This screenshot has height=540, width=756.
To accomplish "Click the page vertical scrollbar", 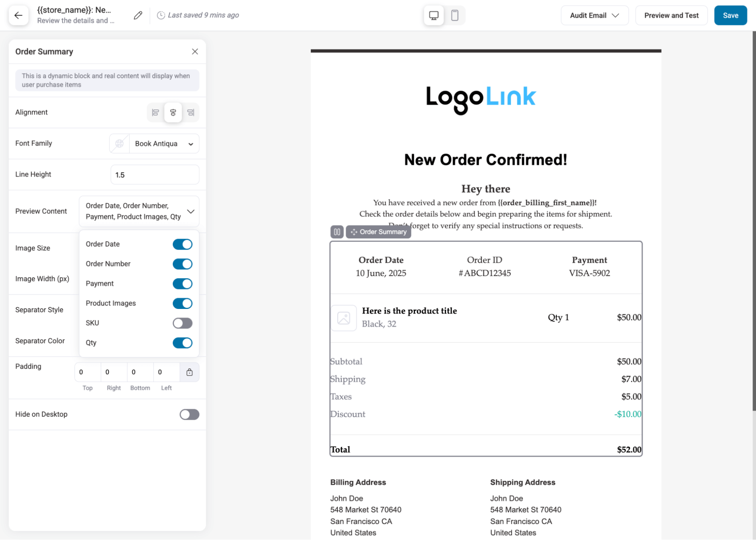I will tap(753, 221).
